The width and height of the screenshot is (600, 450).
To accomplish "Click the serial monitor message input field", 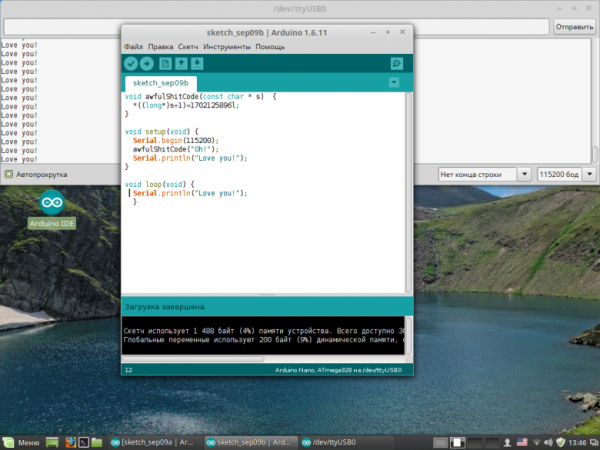I will (x=277, y=27).
